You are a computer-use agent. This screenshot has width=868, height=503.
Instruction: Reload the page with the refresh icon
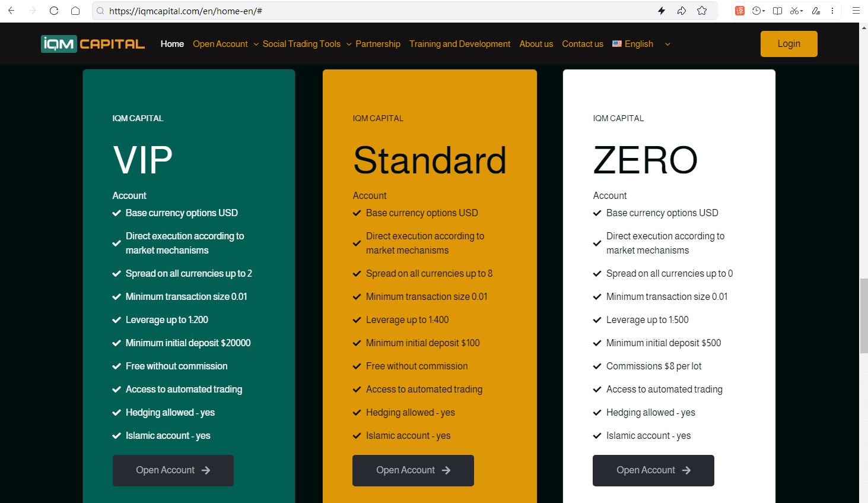tap(54, 11)
